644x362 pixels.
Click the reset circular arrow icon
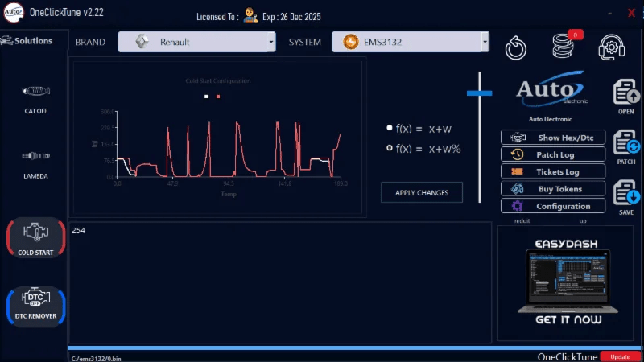coord(515,48)
